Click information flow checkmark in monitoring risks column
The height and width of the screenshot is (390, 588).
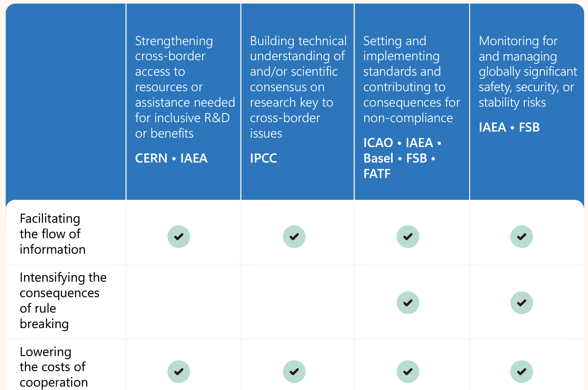(x=522, y=236)
